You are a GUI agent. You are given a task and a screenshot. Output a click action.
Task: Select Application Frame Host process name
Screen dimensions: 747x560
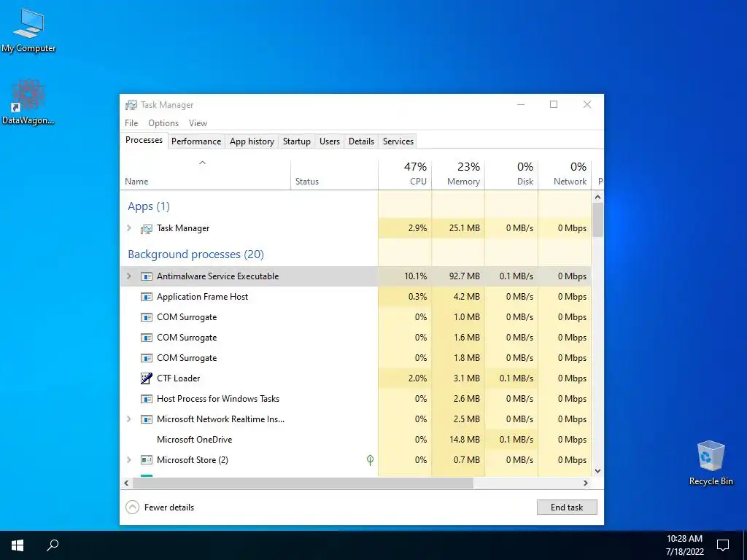[203, 297]
